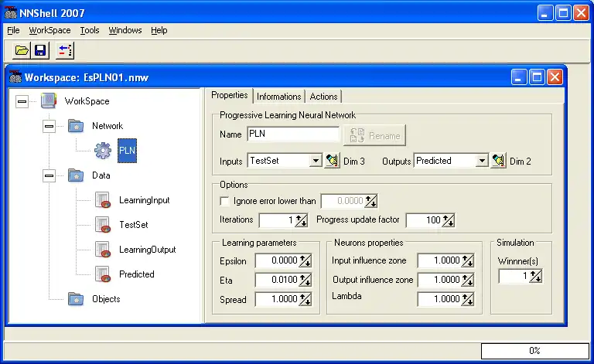Switch to the Actions tab

click(323, 97)
